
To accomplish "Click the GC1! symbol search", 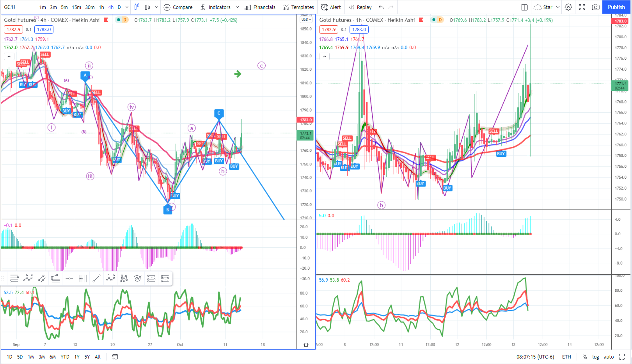I will 10,7.
